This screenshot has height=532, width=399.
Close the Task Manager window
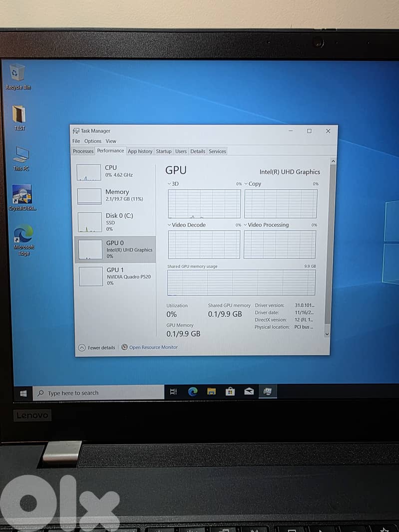point(328,131)
